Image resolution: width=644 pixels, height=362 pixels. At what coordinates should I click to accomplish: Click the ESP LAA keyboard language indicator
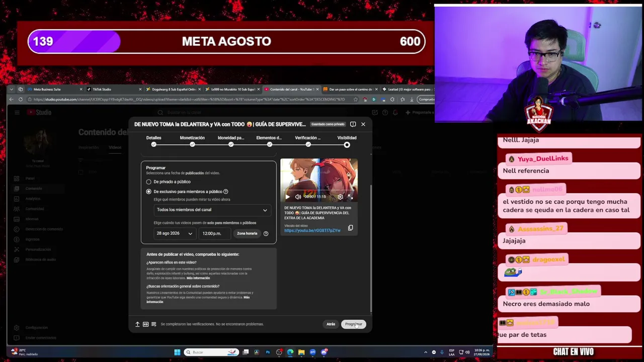[x=451, y=352]
